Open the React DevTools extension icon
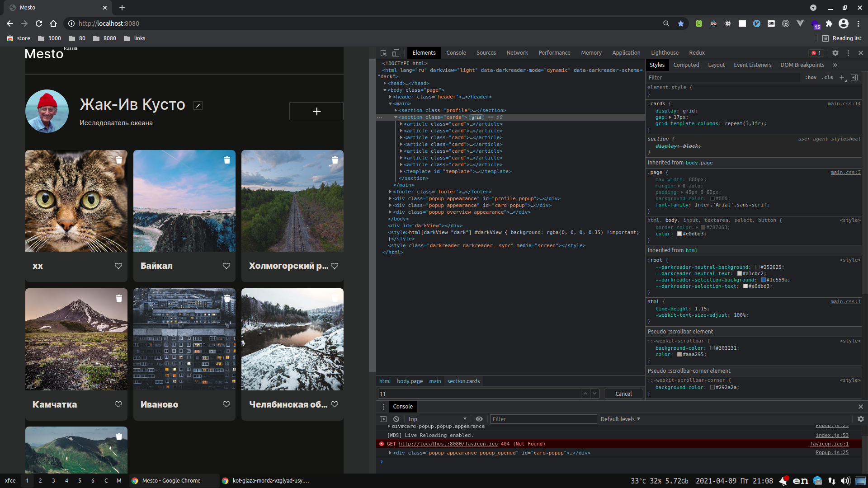Viewport: 868px width, 488px height. click(728, 23)
